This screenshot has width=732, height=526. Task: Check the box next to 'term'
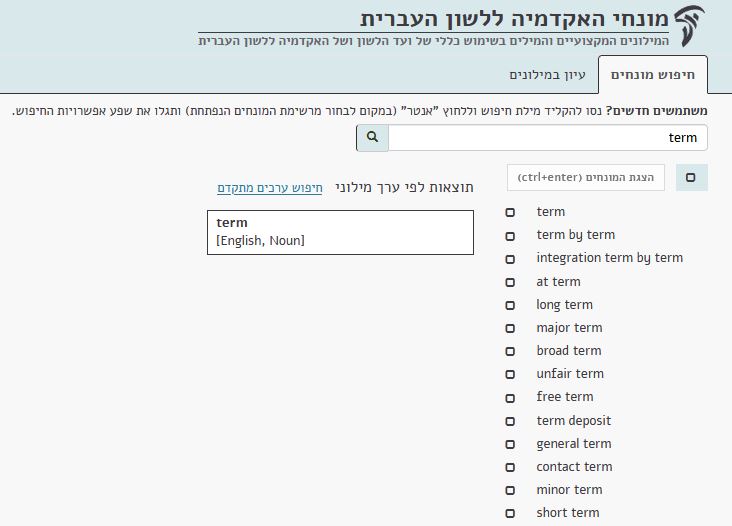(510, 213)
